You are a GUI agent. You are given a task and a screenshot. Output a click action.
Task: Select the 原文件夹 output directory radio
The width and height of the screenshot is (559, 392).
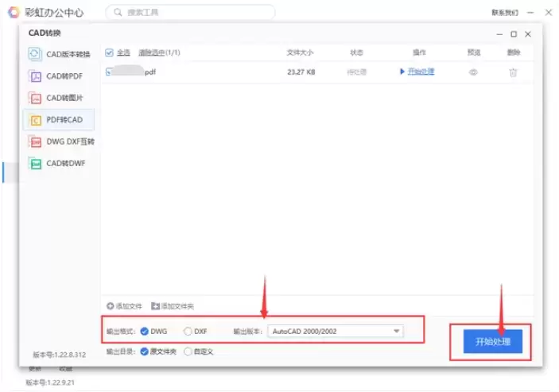pyautogui.click(x=144, y=351)
